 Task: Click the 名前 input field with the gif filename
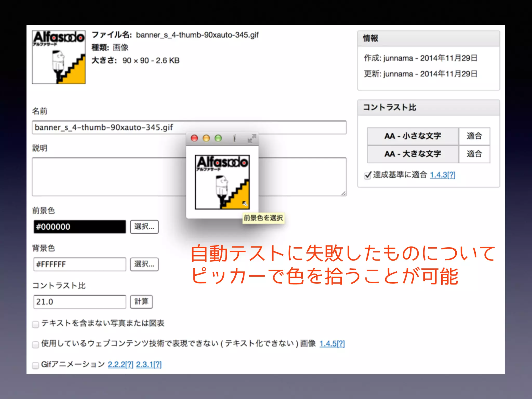pos(189,128)
